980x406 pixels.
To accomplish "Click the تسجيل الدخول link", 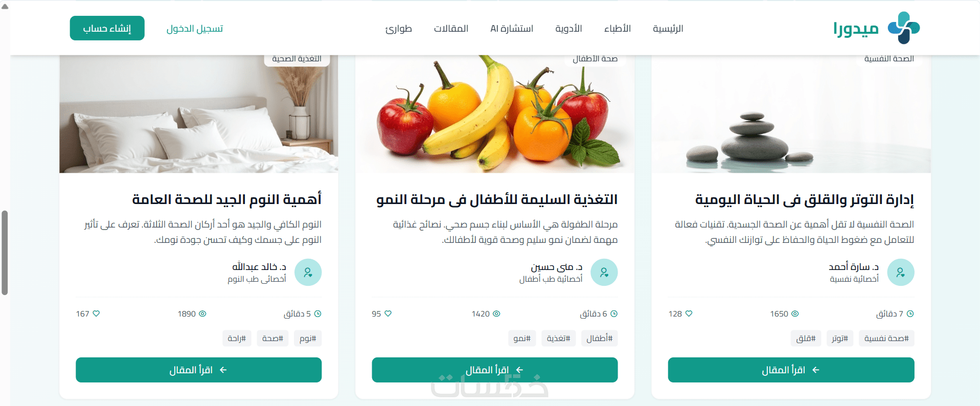I will point(195,29).
